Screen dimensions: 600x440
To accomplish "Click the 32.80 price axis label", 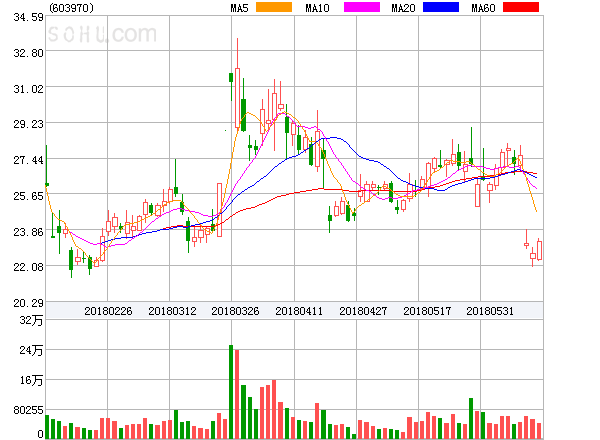I will coord(28,53).
